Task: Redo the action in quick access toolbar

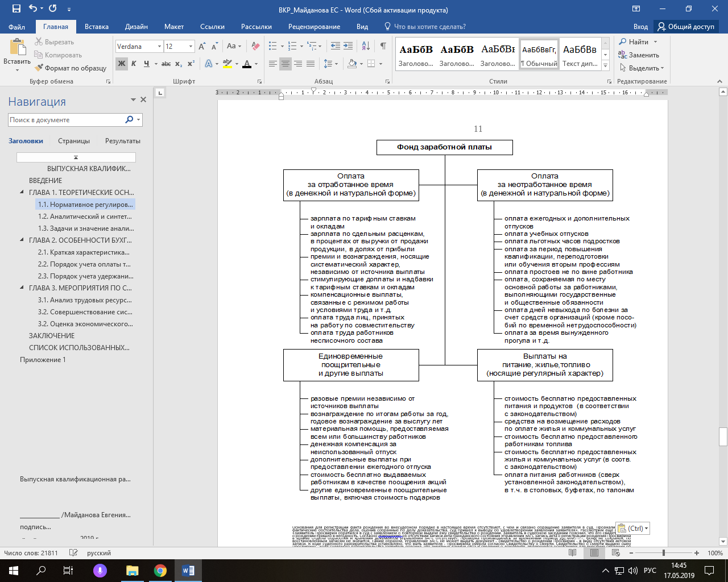Action: tap(53, 9)
